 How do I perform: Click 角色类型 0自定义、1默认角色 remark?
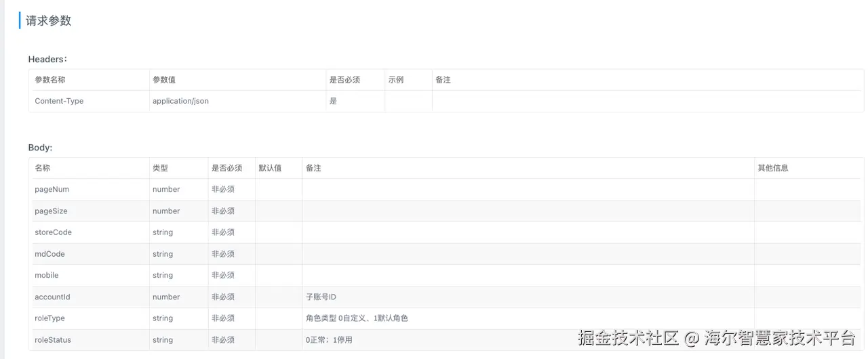click(x=357, y=318)
